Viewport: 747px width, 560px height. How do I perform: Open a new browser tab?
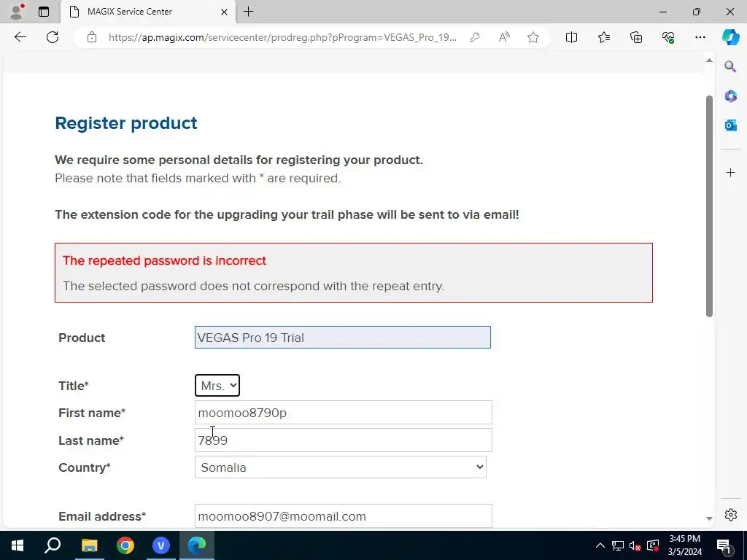pyautogui.click(x=248, y=12)
